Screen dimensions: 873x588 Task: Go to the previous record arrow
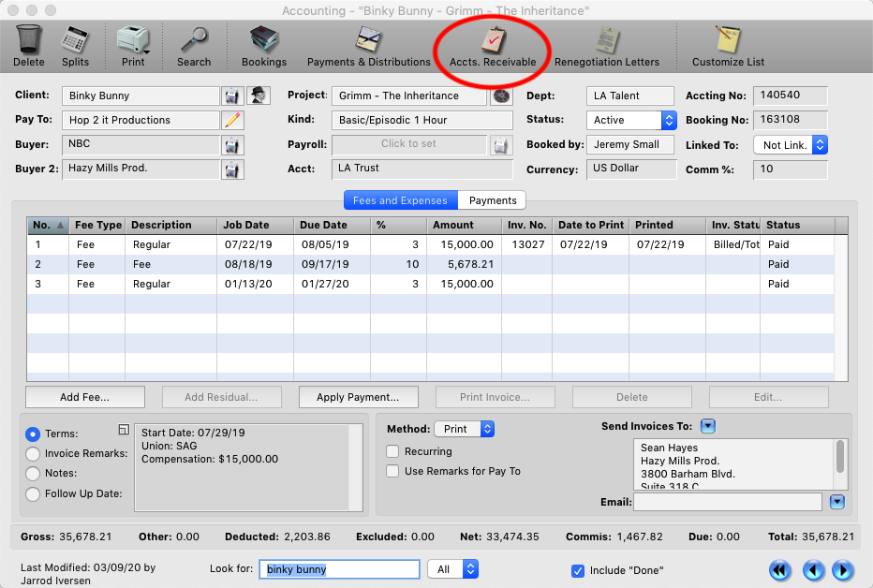813,570
